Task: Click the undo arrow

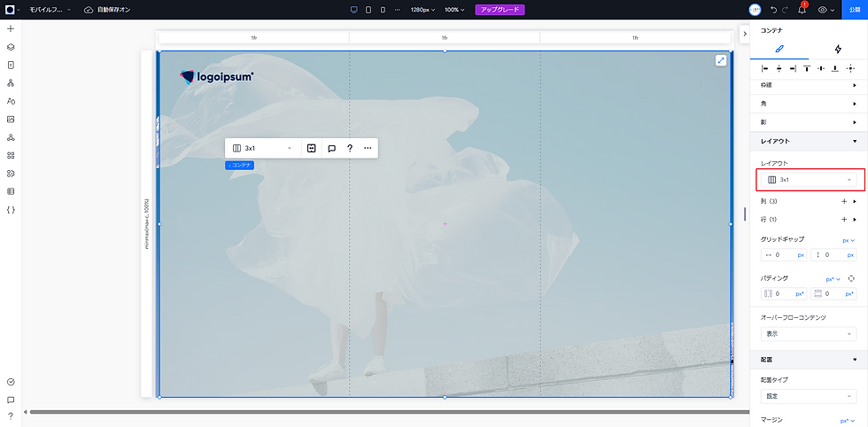Action: click(773, 10)
